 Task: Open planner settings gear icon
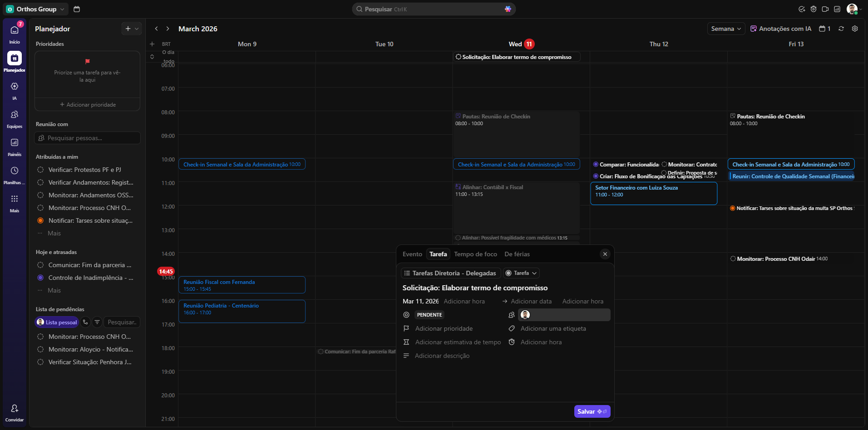coord(855,29)
